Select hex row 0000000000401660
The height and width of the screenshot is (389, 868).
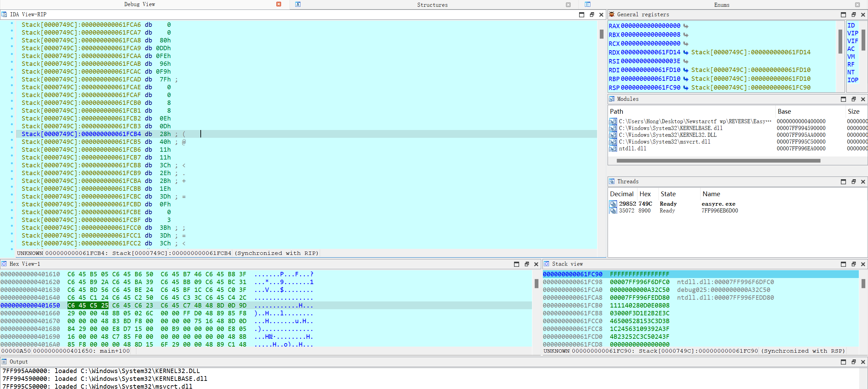click(x=266, y=313)
